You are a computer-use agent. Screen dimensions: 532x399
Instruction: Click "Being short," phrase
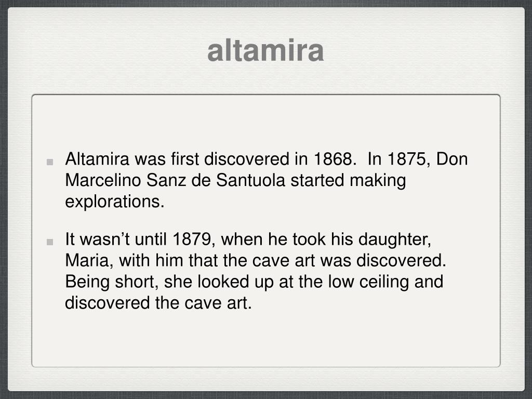[x=112, y=282]
